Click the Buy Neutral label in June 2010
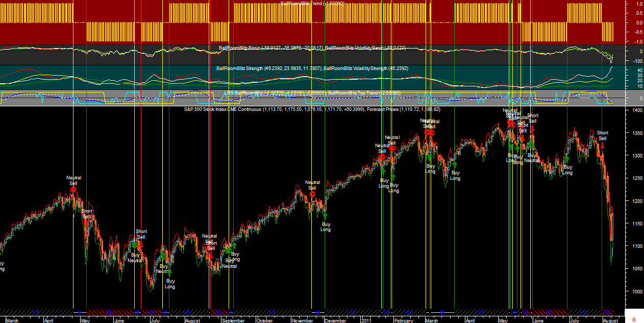644x323 pixels. tap(135, 258)
